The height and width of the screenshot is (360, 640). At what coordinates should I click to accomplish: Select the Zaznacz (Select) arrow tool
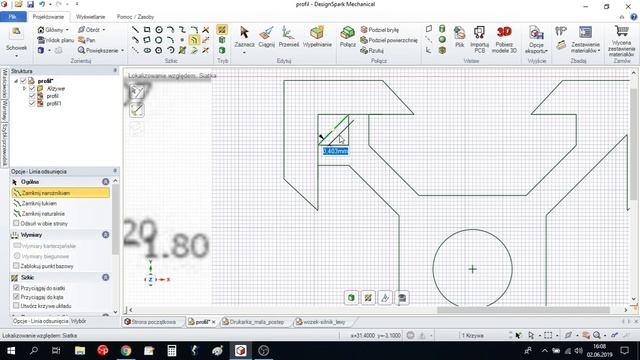point(244,37)
